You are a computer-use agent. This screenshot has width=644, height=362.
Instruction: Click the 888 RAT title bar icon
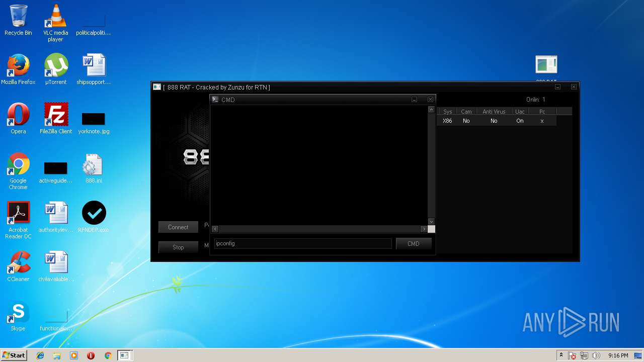(x=157, y=87)
